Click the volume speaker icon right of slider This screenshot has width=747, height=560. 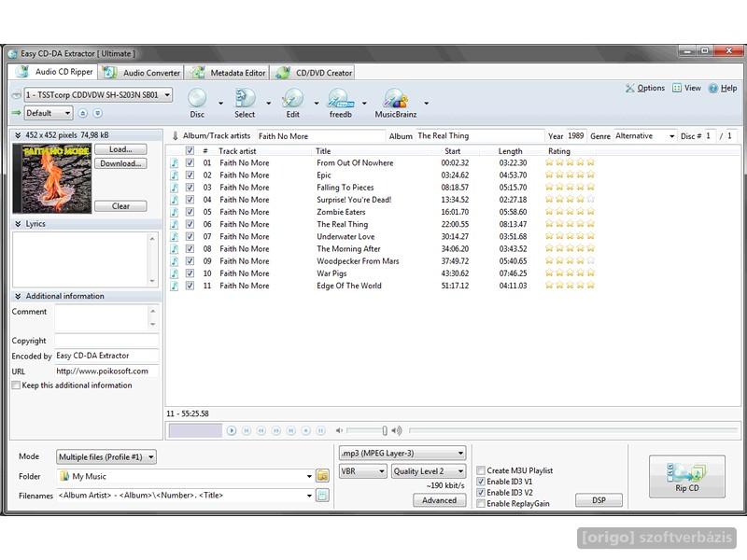[x=396, y=430]
